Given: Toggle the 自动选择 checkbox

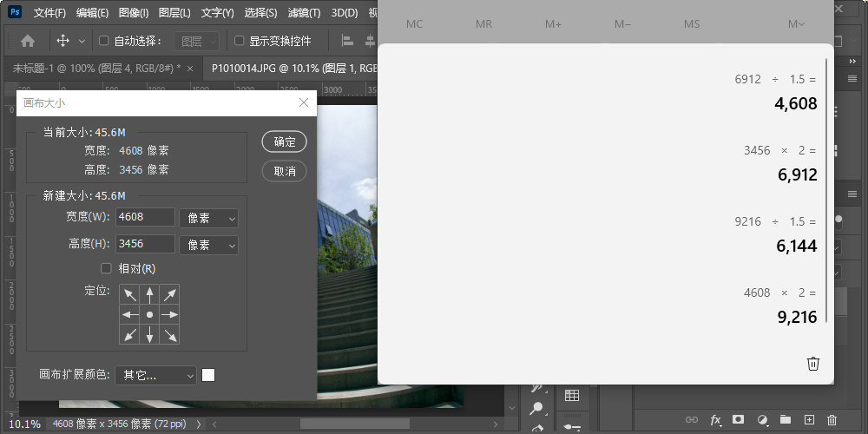Looking at the screenshot, I should coord(104,41).
